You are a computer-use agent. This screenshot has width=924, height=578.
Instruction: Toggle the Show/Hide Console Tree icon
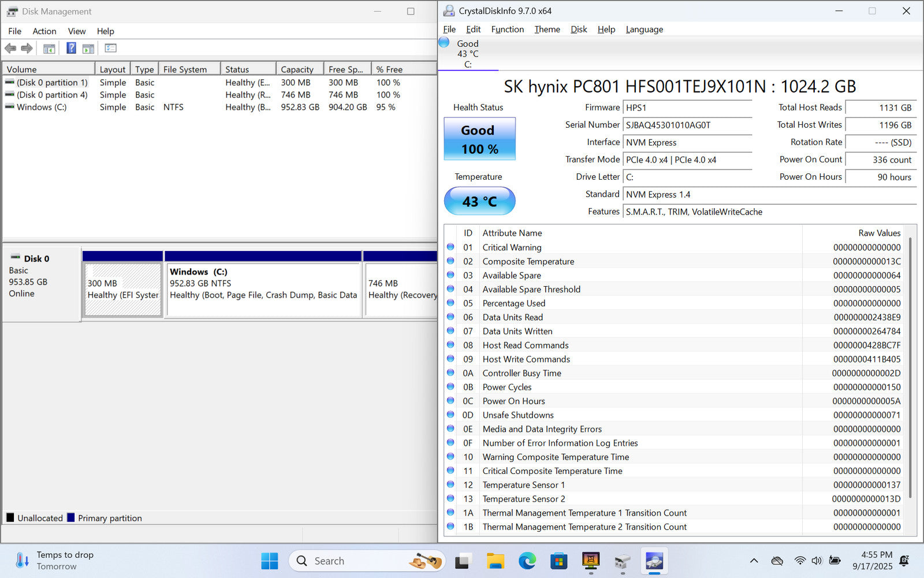tap(49, 49)
